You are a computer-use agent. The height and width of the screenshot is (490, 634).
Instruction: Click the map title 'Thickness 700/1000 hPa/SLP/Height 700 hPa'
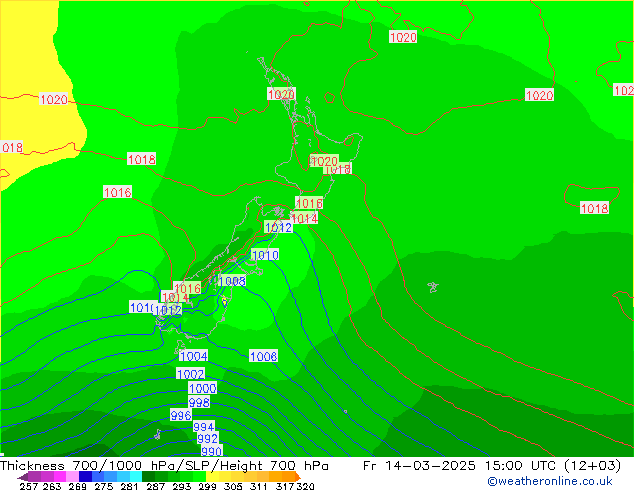click(x=164, y=466)
